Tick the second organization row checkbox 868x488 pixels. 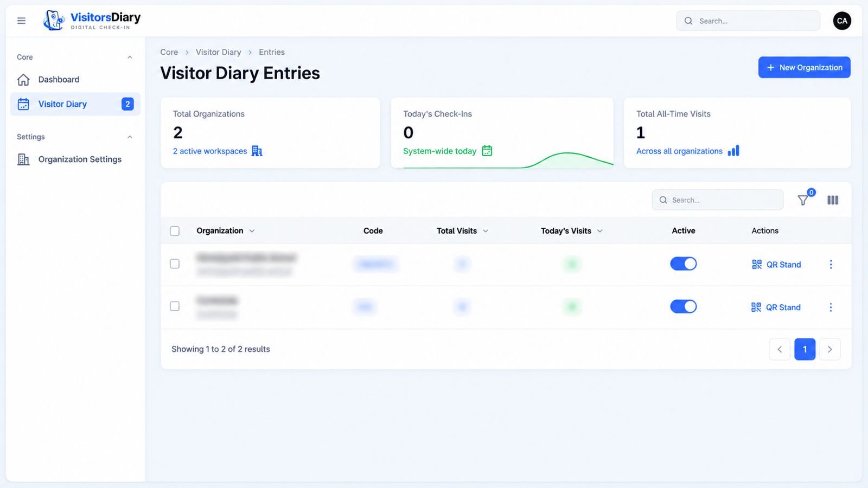[x=175, y=306]
